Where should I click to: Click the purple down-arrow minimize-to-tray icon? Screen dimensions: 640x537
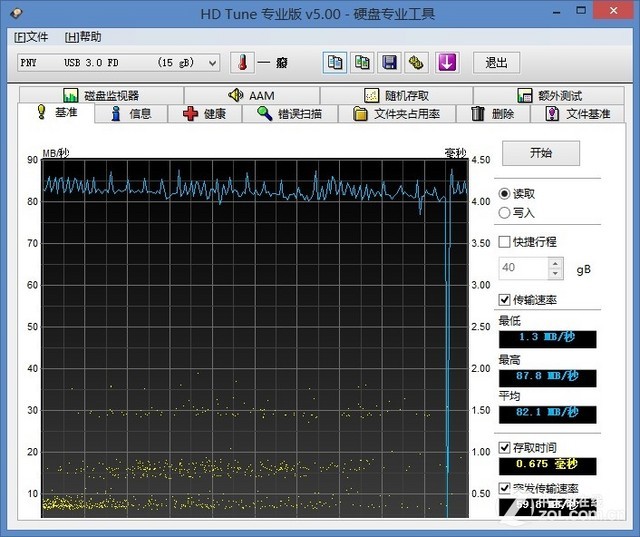pos(446,62)
